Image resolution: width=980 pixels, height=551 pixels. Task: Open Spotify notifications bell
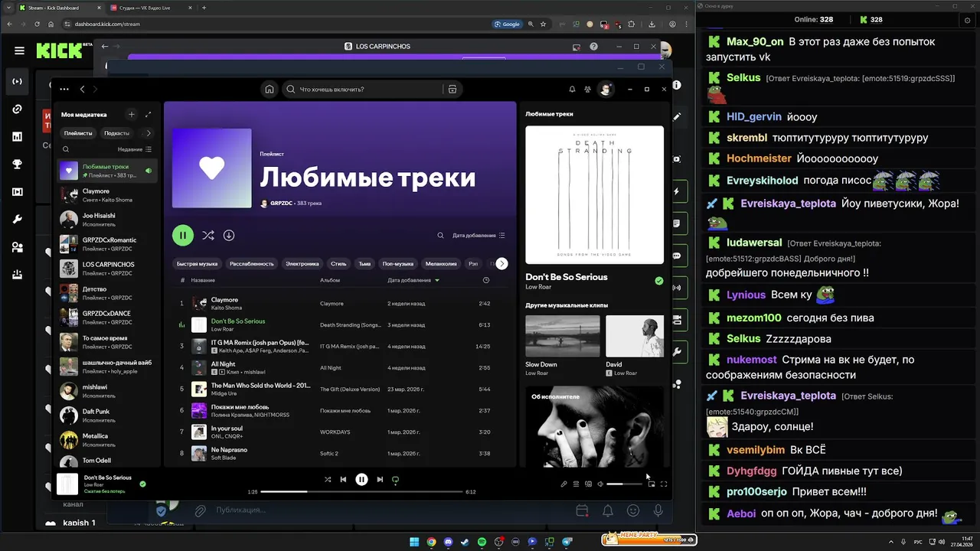[x=571, y=90]
